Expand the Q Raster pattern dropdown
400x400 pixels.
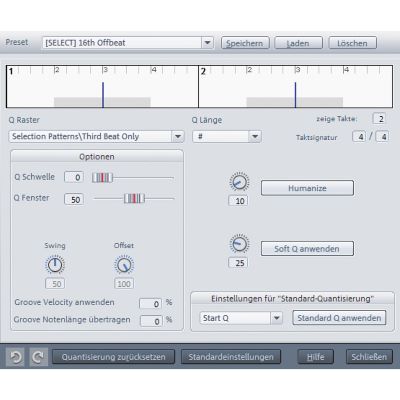click(178, 136)
